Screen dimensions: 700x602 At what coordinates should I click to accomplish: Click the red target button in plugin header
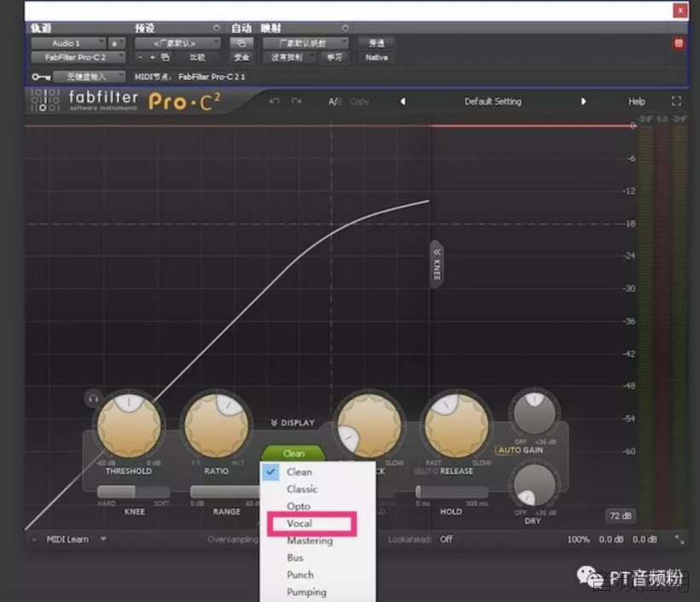679,44
